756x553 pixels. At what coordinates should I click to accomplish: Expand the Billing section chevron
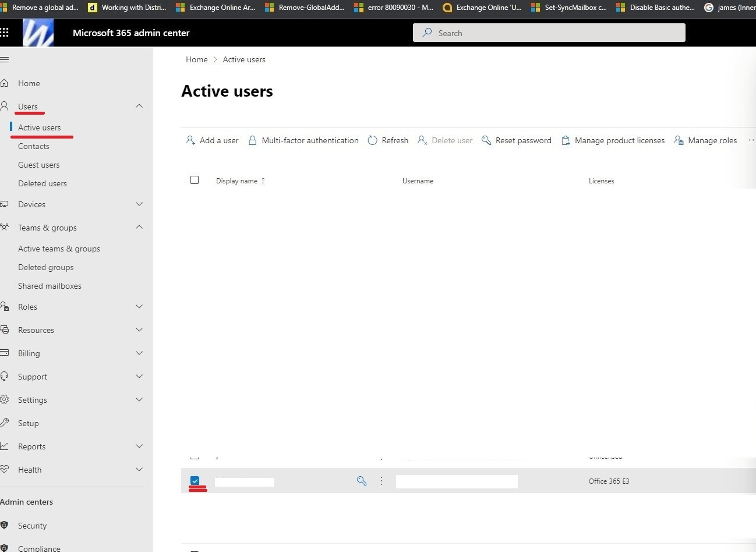[139, 353]
